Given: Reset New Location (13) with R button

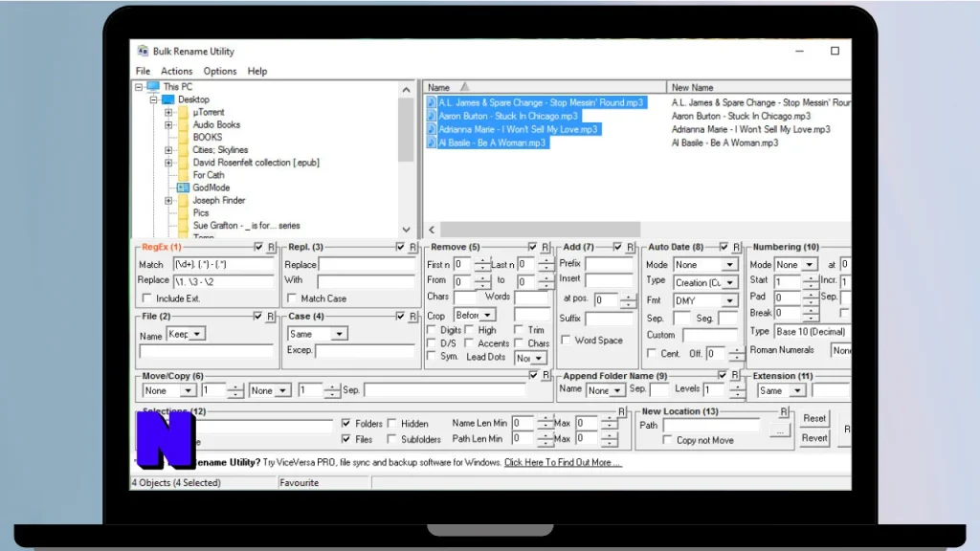Looking at the screenshot, I should point(785,411).
